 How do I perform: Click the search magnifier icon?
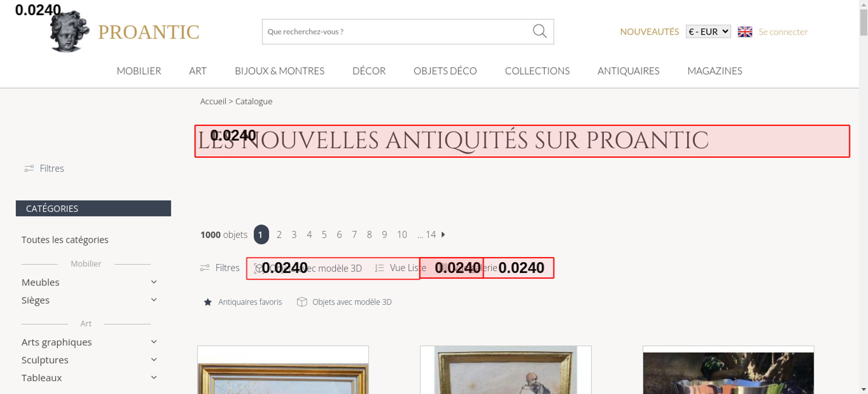[539, 31]
